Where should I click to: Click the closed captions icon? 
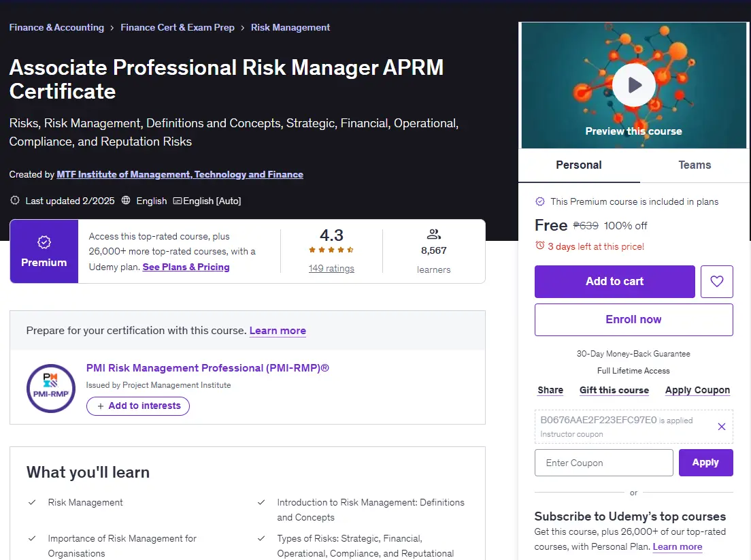pos(178,201)
